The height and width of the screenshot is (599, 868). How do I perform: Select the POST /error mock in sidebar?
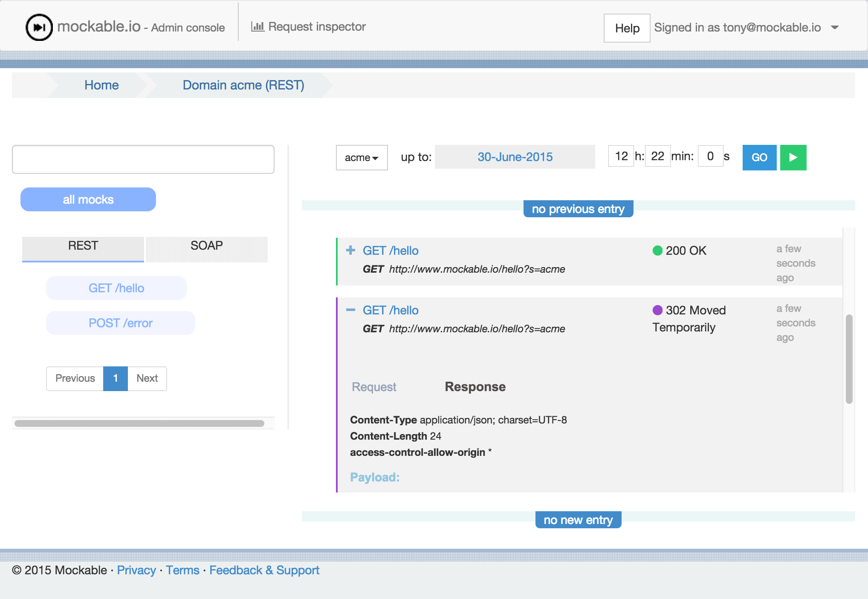[x=120, y=323]
